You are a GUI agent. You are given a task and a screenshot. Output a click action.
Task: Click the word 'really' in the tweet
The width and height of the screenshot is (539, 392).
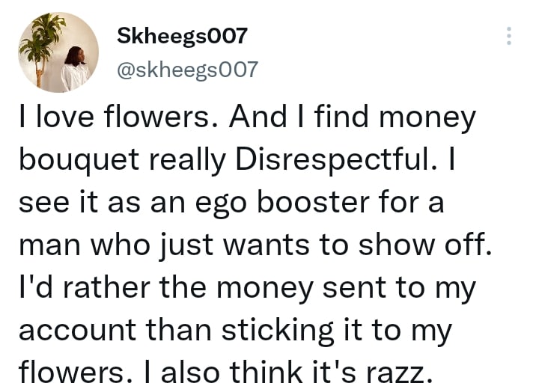point(187,160)
